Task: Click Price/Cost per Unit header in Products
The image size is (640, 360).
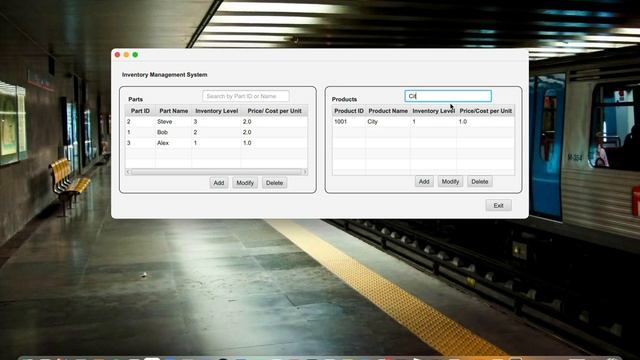Action: click(486, 111)
